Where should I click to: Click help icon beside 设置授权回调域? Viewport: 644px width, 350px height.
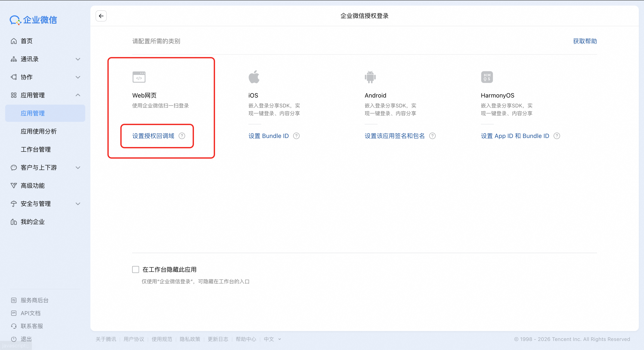(182, 136)
